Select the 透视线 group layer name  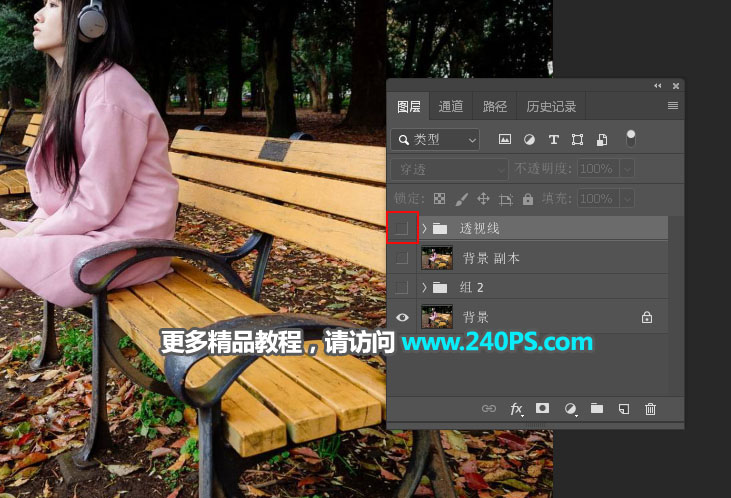[x=479, y=228]
